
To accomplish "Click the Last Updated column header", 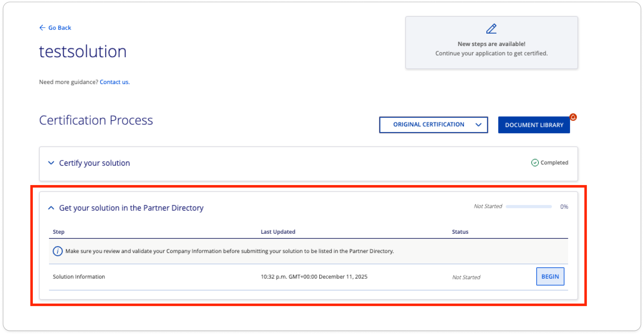I will pyautogui.click(x=278, y=232).
